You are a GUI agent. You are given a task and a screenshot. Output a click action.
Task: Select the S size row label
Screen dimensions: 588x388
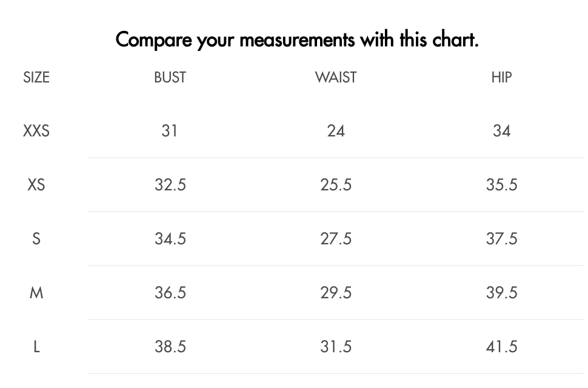coord(36,239)
